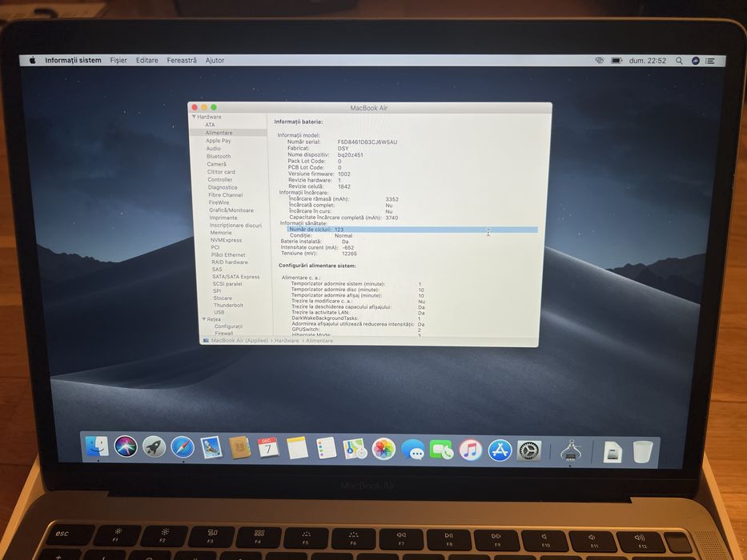Collapse the Hardware section triangle

pyautogui.click(x=194, y=117)
